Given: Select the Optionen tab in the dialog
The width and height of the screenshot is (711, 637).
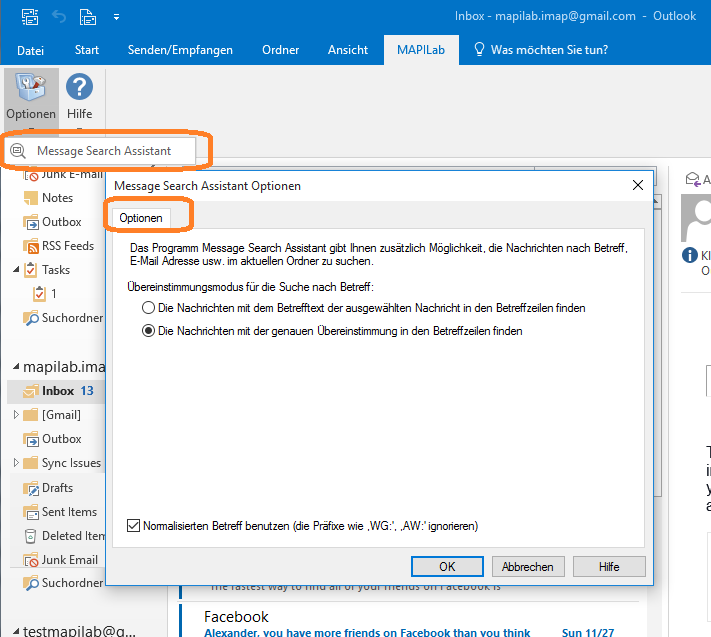Looking at the screenshot, I should pyautogui.click(x=141, y=218).
